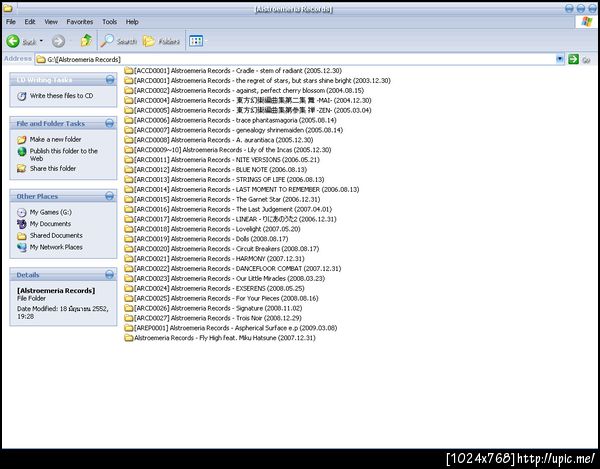Collapse the CD Writing Tasks panel
This screenshot has height=469, width=600.
tap(110, 80)
